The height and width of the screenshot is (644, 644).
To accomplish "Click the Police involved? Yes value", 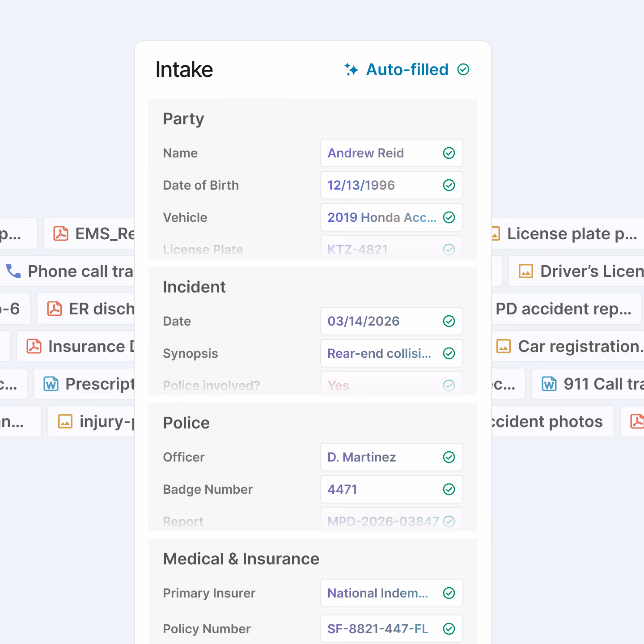I will pos(338,386).
